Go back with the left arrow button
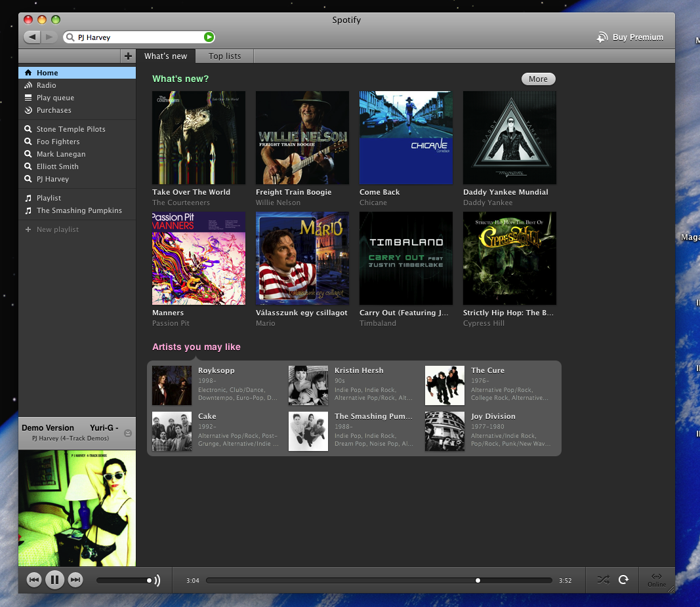Image resolution: width=700 pixels, height=607 pixels. (31, 37)
